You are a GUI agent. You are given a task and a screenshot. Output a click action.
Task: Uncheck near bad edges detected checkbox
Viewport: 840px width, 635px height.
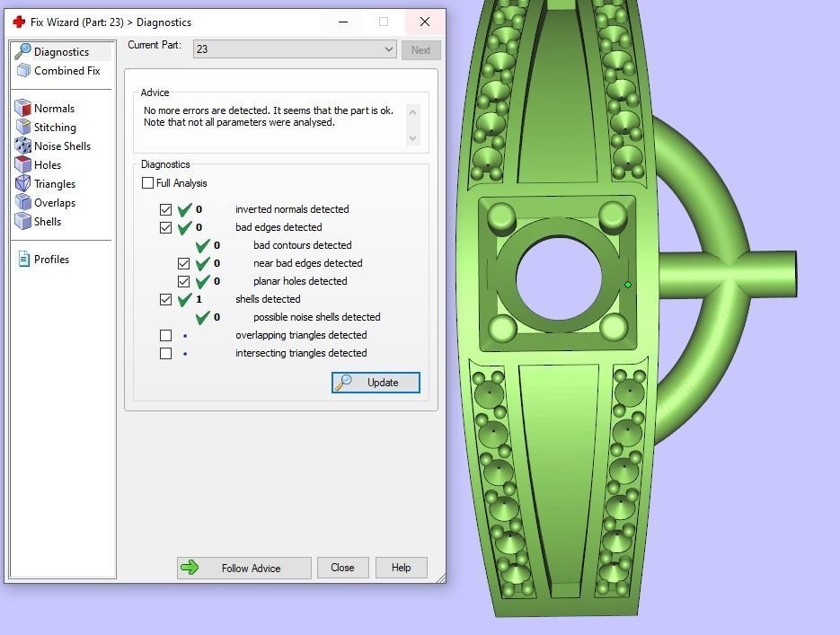click(184, 263)
